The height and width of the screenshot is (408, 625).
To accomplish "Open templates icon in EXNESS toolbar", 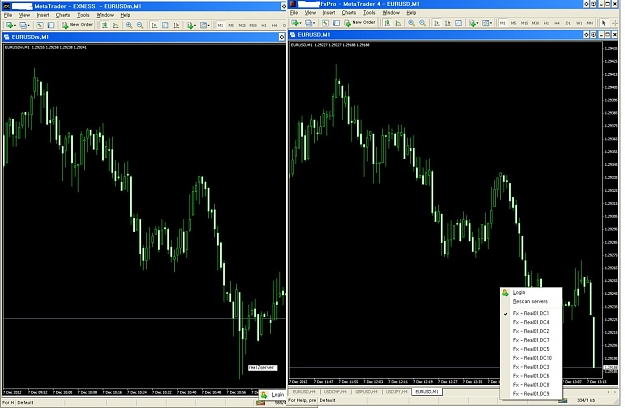I will tap(204, 25).
